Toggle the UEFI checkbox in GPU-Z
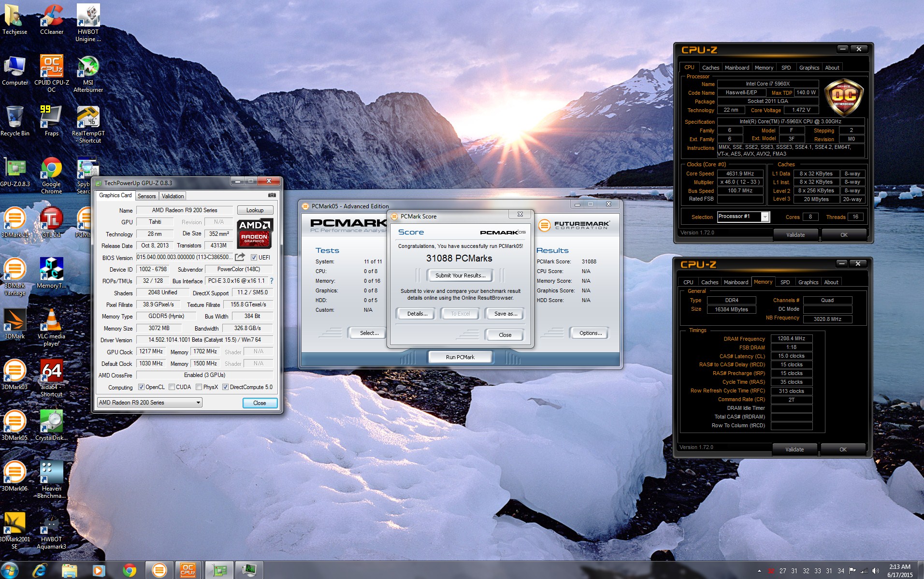 [x=254, y=258]
